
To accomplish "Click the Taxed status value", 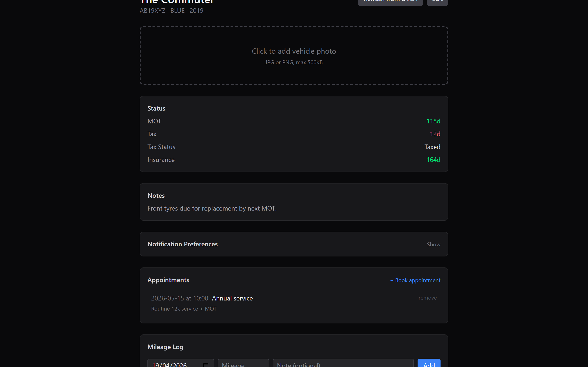I will [x=432, y=147].
